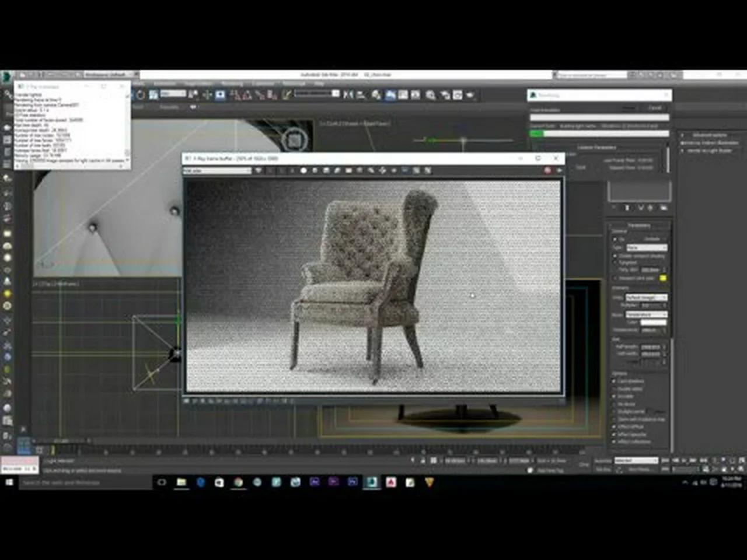
Task: Expand mental ray Indirect Illumination rollout
Action: pyautogui.click(x=711, y=142)
